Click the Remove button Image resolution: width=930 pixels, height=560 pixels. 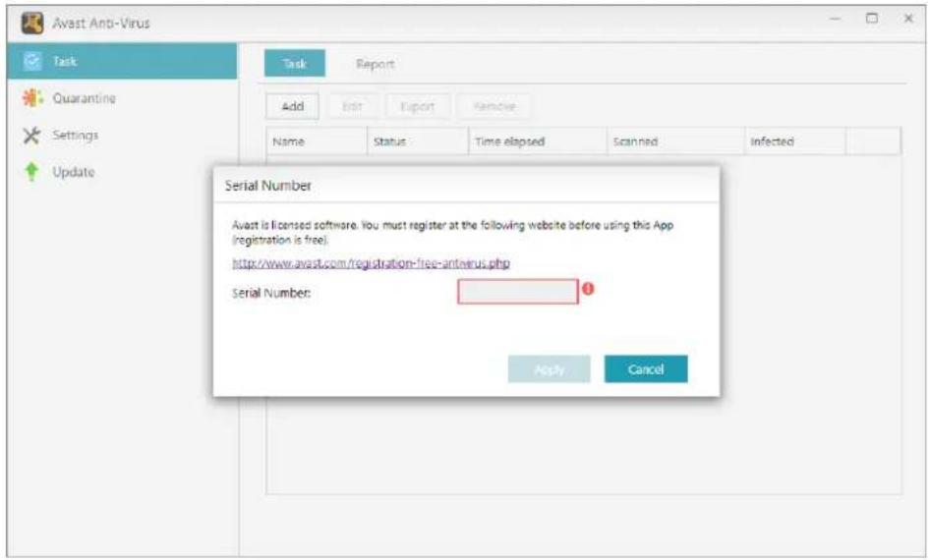[x=494, y=106]
